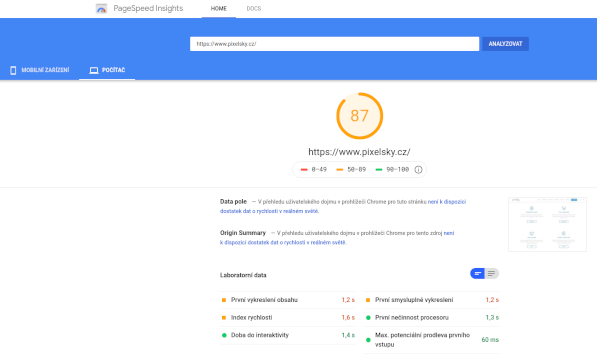Click the orange 50–89 legend item
Viewport: 597px width, 360px height.
coord(351,170)
